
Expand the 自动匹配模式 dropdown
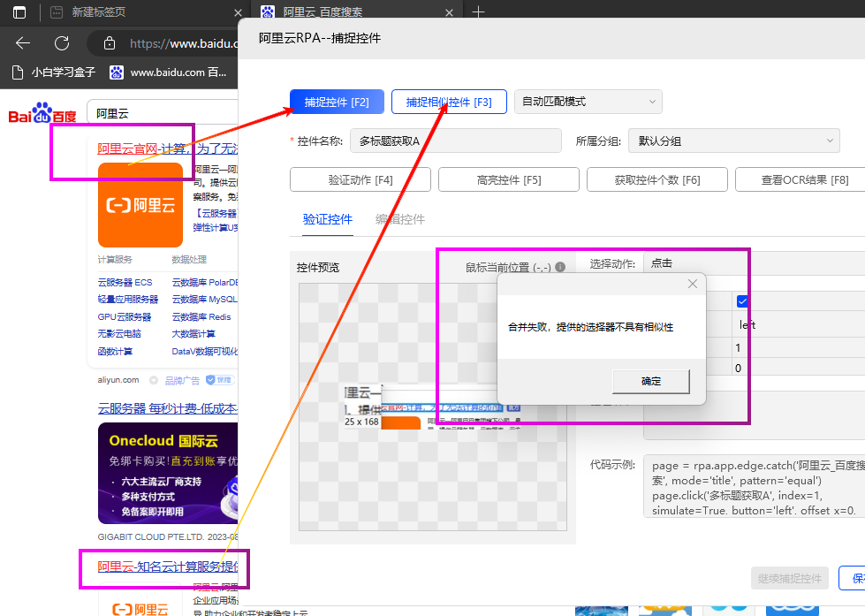tap(588, 102)
